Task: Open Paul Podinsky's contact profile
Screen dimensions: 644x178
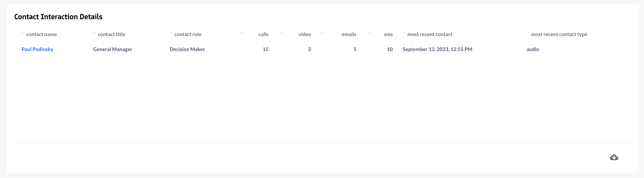Action: coord(37,49)
